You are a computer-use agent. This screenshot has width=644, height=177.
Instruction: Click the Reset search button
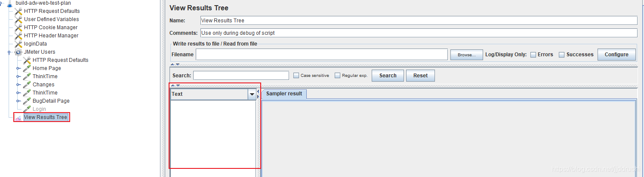click(x=420, y=76)
